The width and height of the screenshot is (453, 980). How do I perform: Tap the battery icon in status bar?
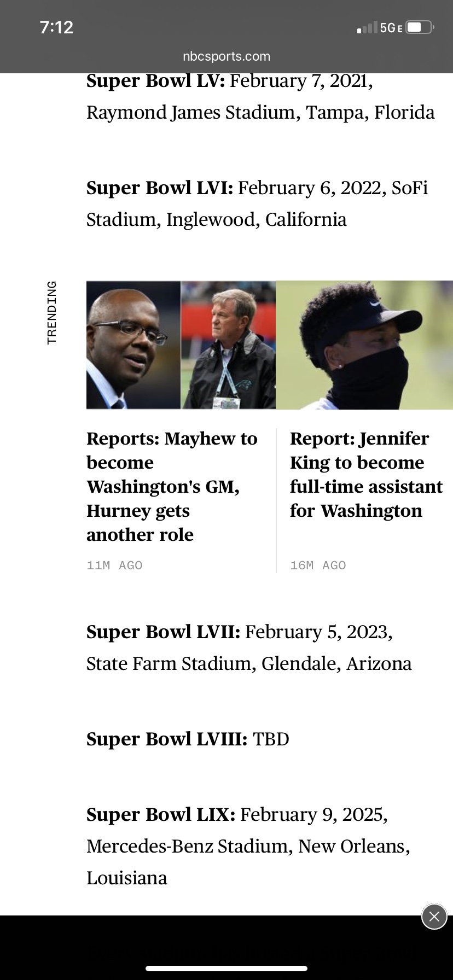pyautogui.click(x=420, y=27)
